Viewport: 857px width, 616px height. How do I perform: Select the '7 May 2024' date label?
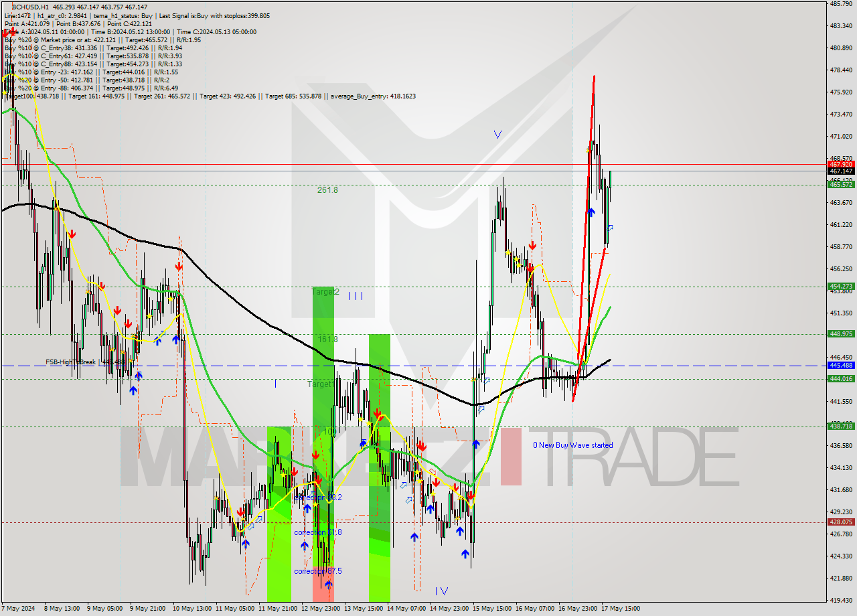coord(18,609)
